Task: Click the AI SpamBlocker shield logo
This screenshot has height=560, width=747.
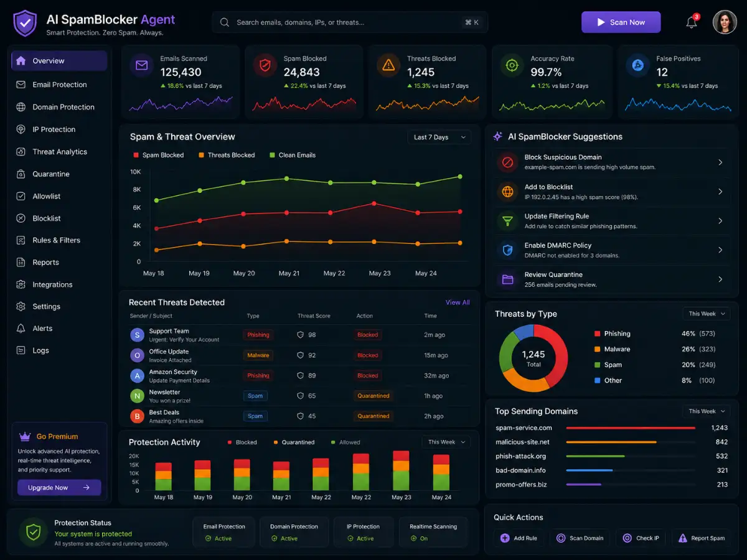Action: 25,23
